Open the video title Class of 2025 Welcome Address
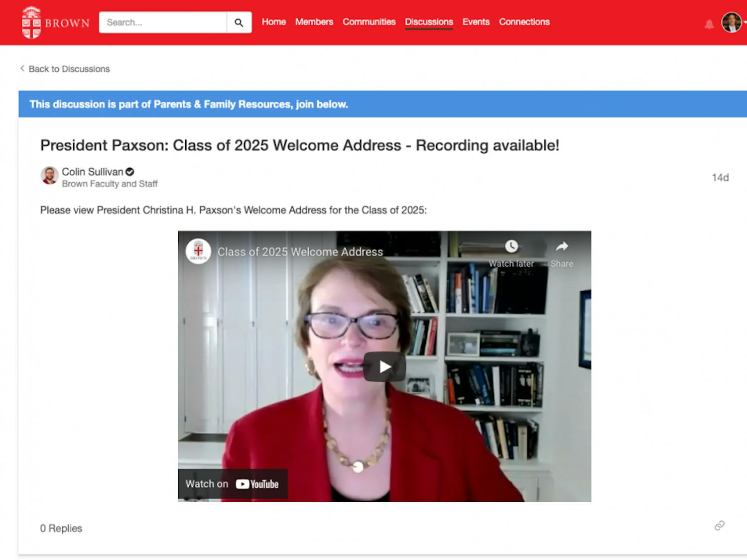This screenshot has height=560, width=747. click(299, 252)
